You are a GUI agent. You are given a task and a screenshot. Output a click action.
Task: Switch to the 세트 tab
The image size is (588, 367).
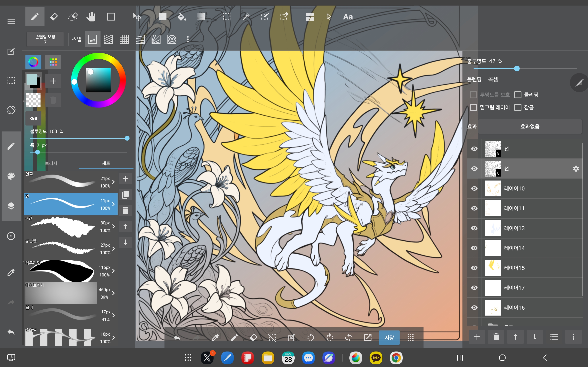coord(106,163)
